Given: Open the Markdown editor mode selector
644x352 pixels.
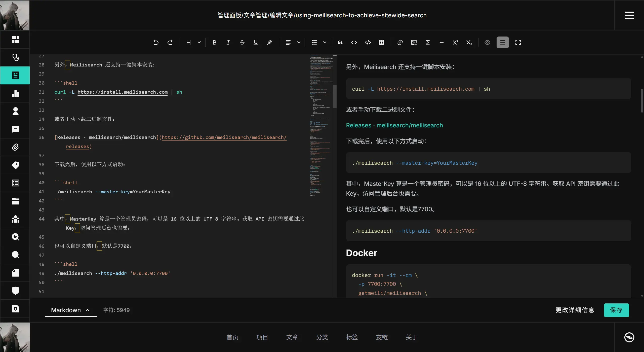Looking at the screenshot, I should pyautogui.click(x=71, y=310).
